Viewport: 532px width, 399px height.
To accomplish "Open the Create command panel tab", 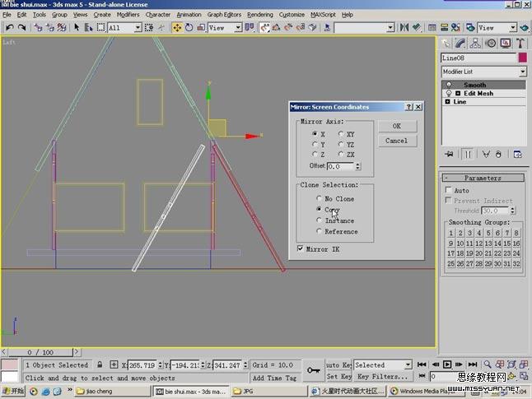I will click(446, 44).
